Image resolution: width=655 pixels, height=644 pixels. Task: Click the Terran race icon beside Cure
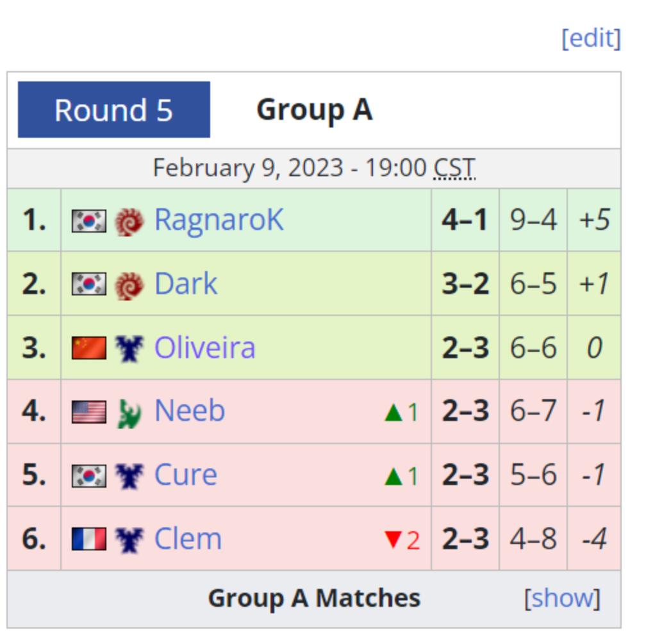point(129,476)
